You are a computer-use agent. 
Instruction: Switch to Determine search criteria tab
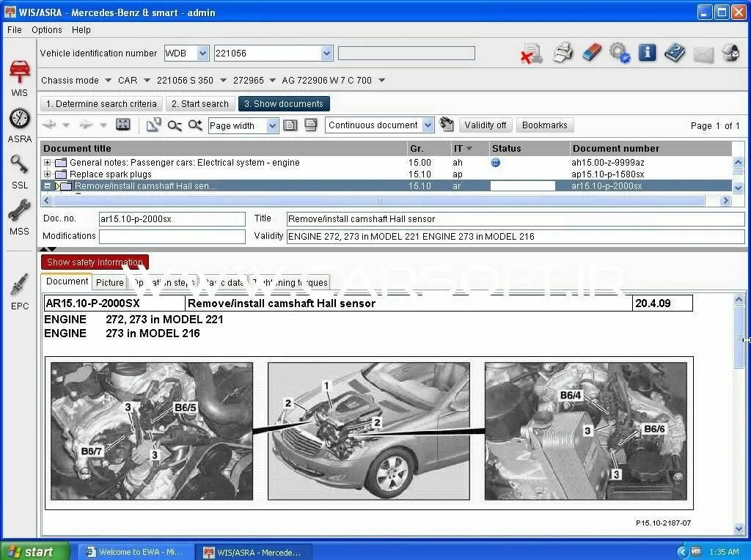pyautogui.click(x=101, y=104)
